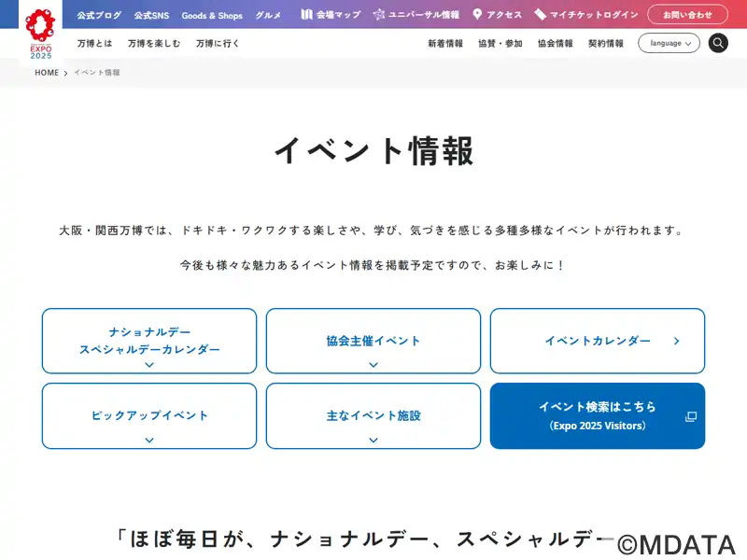Click the 会場マップ map icon
The width and height of the screenshot is (747, 560).
coord(307,14)
